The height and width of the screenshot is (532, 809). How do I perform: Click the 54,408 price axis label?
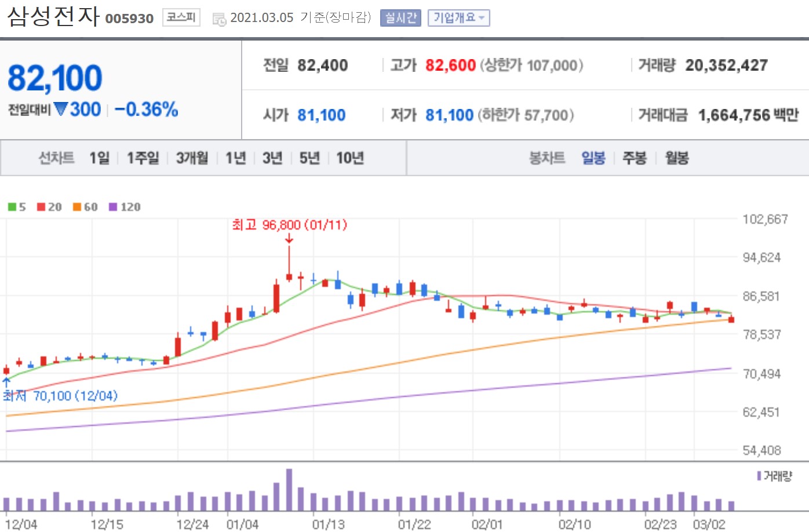[762, 450]
